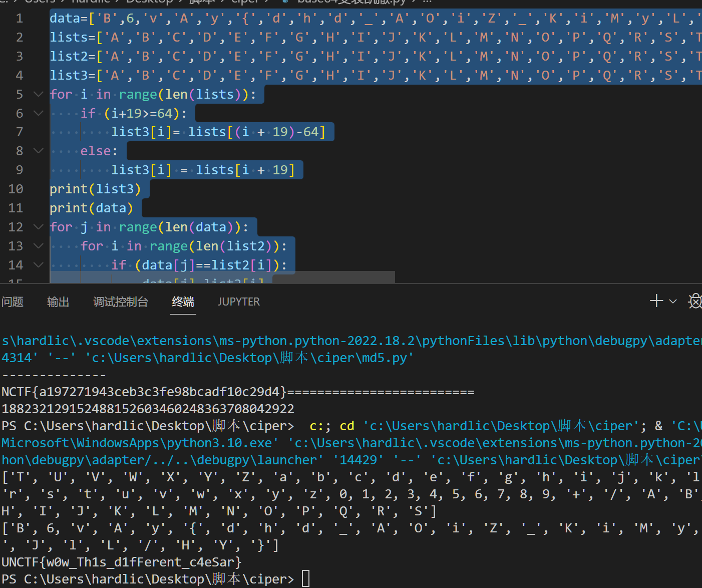Collapse the nested for loop on line 13

pos(38,245)
